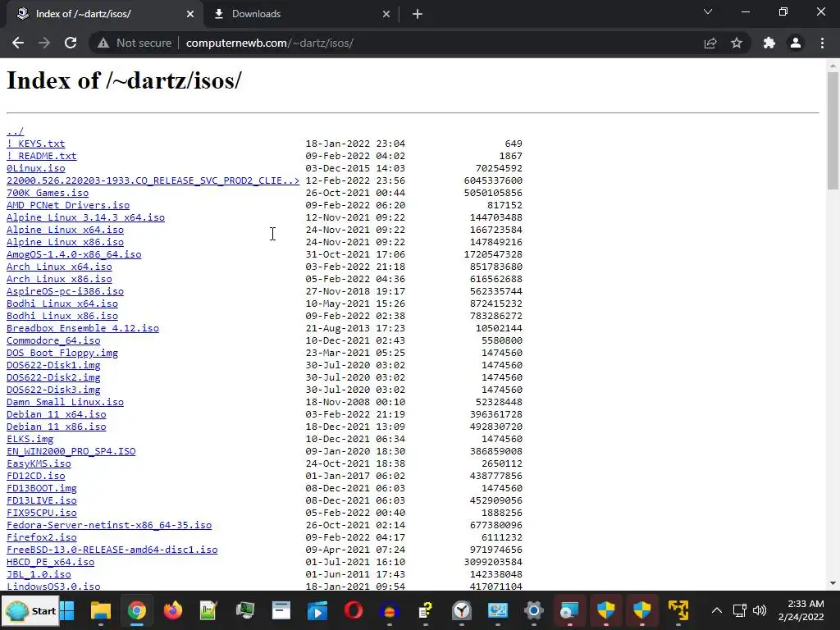Open the window-shaped taskbar icon

(281, 610)
